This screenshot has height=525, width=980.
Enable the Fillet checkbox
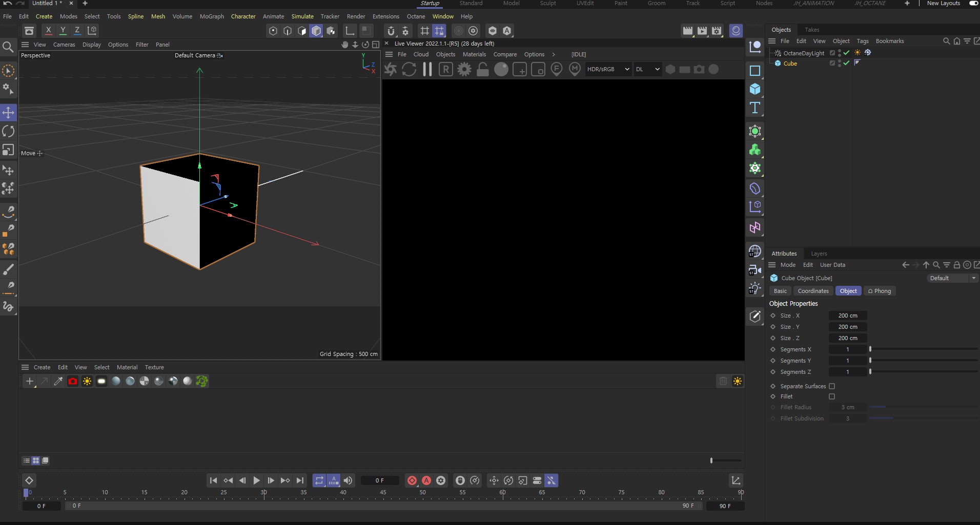coord(832,396)
